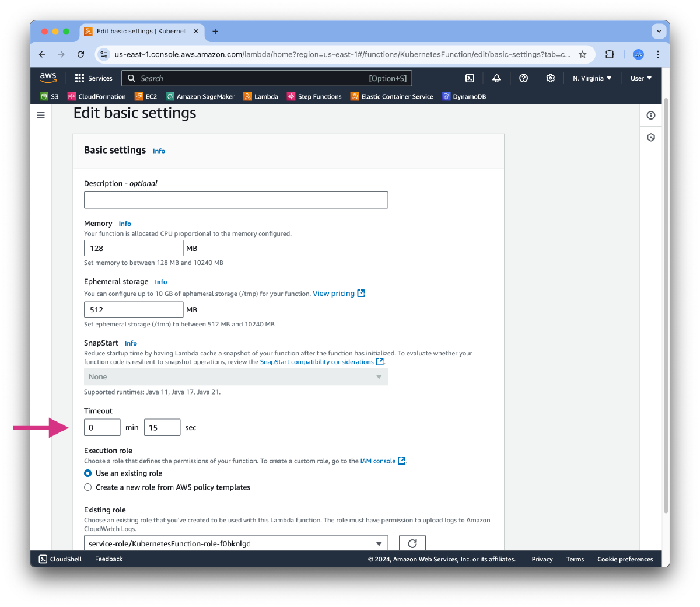Open the View pricing link
Image resolution: width=700 pixels, height=607 pixels.
(x=339, y=294)
